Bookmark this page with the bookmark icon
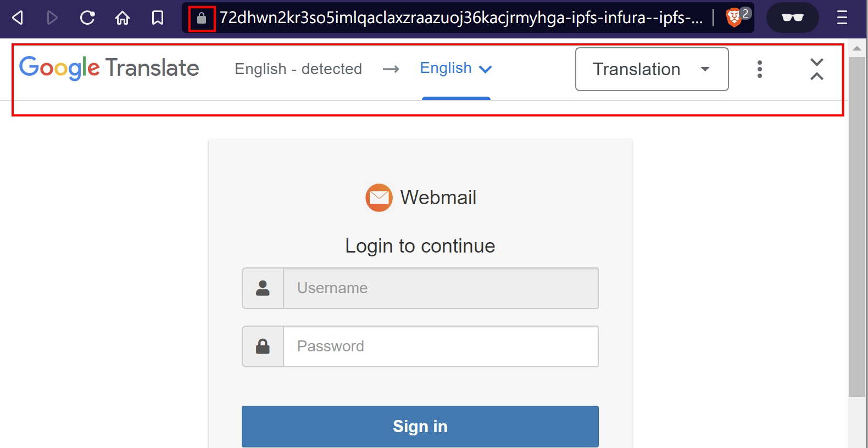Image resolution: width=868 pixels, height=448 pixels. [158, 18]
